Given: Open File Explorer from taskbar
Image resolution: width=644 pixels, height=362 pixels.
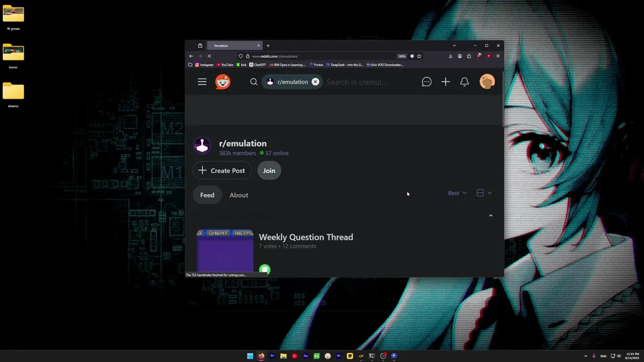Looking at the screenshot, I should [283, 356].
